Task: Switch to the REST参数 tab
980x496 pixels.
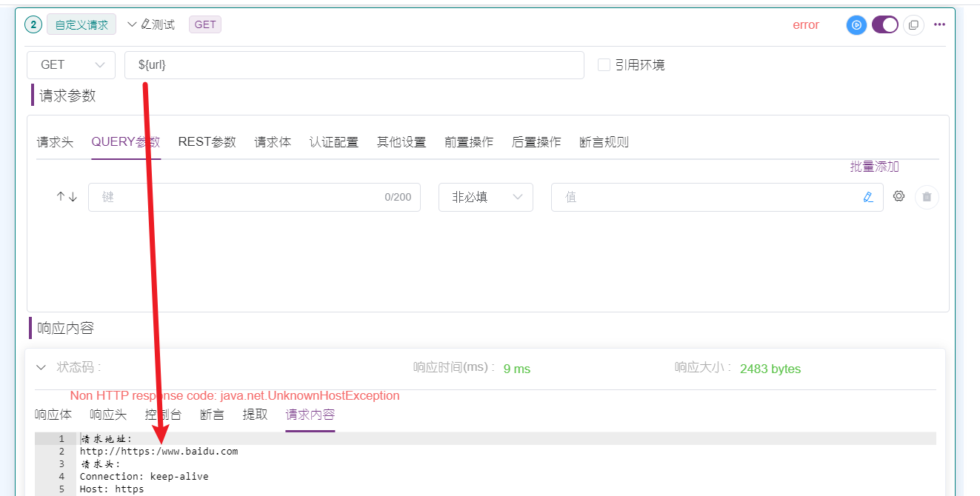Action: [207, 142]
